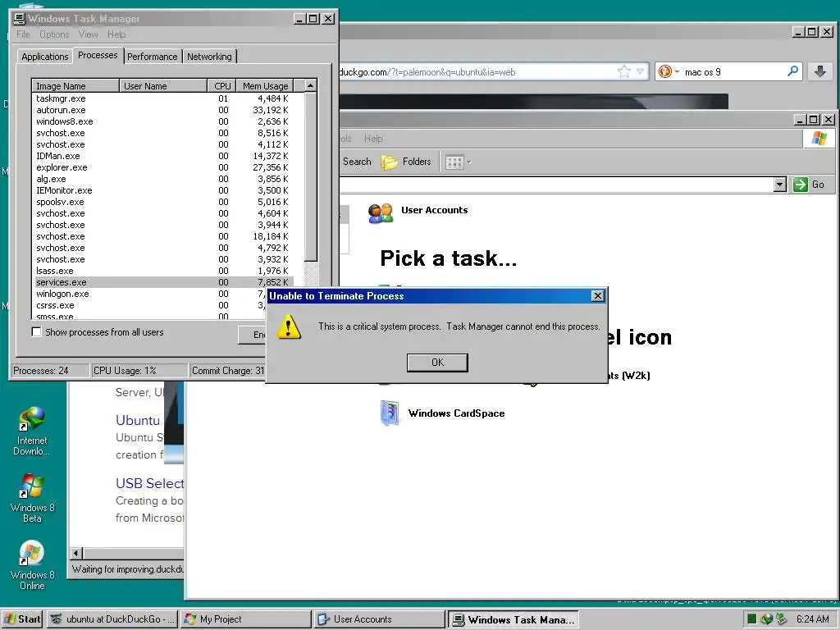Open the Windows CardSpace link
Screen dimensions: 840x630
coord(456,413)
